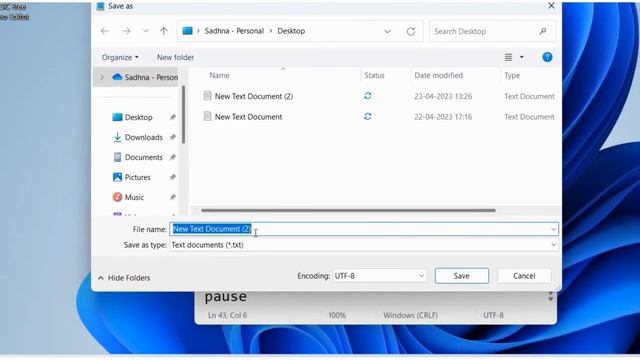Screen dimensions: 640x360
Task: Click the Sadhna - Personal breadcrumb
Action: (x=234, y=31)
